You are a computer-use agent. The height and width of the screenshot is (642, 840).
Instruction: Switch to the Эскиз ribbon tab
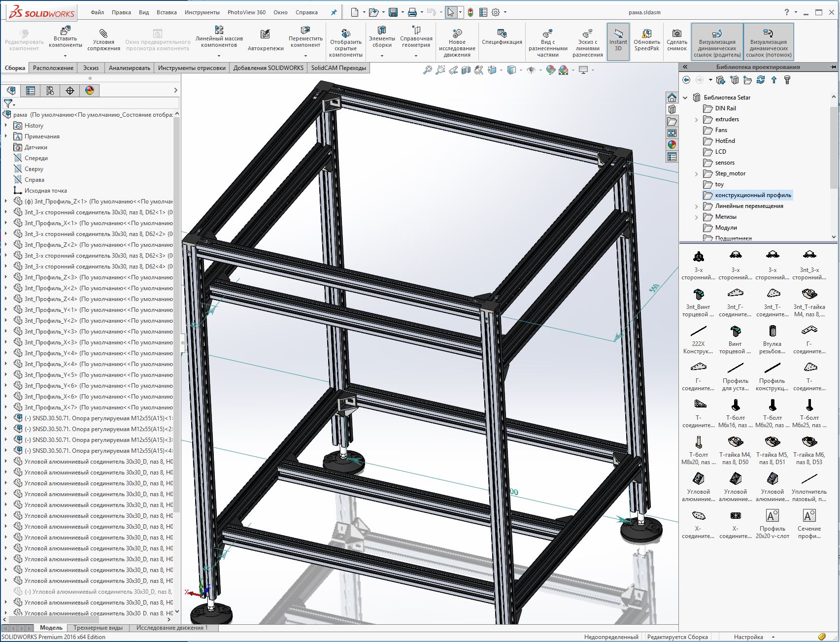91,68
